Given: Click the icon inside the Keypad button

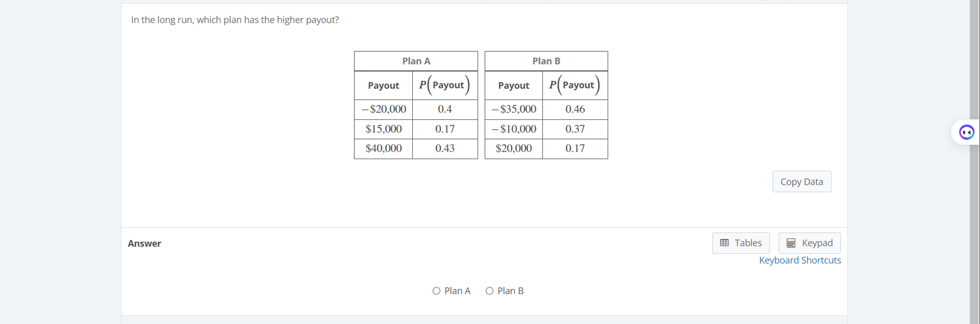Looking at the screenshot, I should (790, 242).
